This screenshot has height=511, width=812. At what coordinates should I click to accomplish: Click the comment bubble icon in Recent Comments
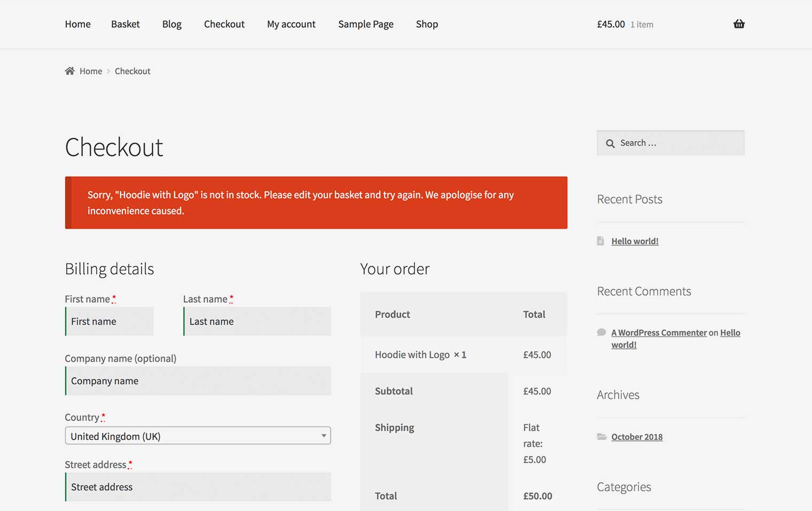click(x=602, y=332)
